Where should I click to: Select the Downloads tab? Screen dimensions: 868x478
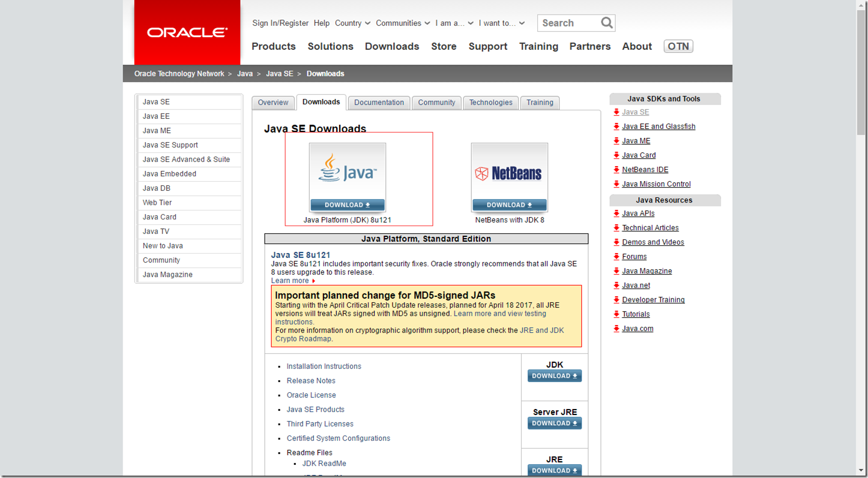coord(321,102)
